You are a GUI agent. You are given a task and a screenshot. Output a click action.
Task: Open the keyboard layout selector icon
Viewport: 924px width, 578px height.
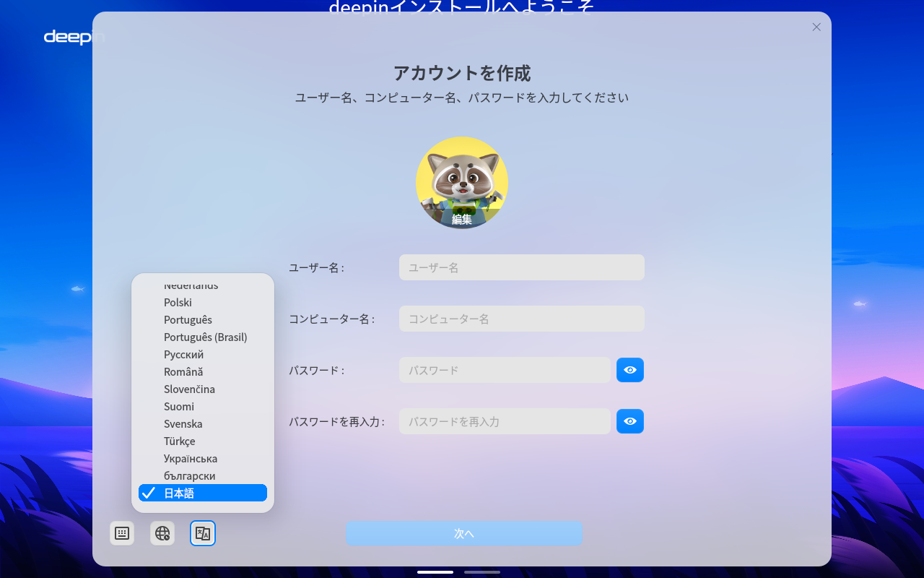pos(122,533)
